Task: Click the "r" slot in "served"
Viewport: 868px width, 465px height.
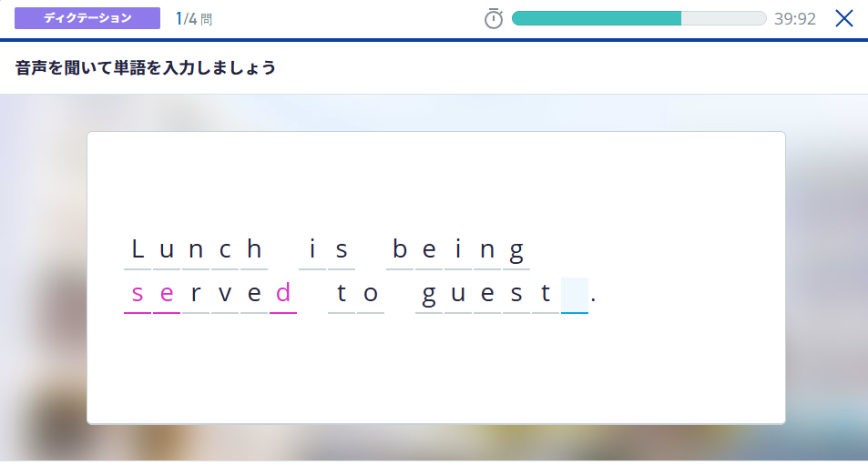Action: (196, 294)
